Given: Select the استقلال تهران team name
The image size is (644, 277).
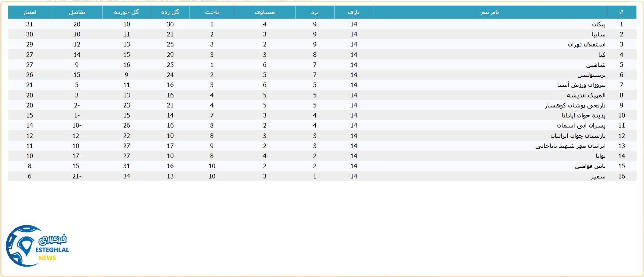Looking at the screenshot, I should coord(587,44).
